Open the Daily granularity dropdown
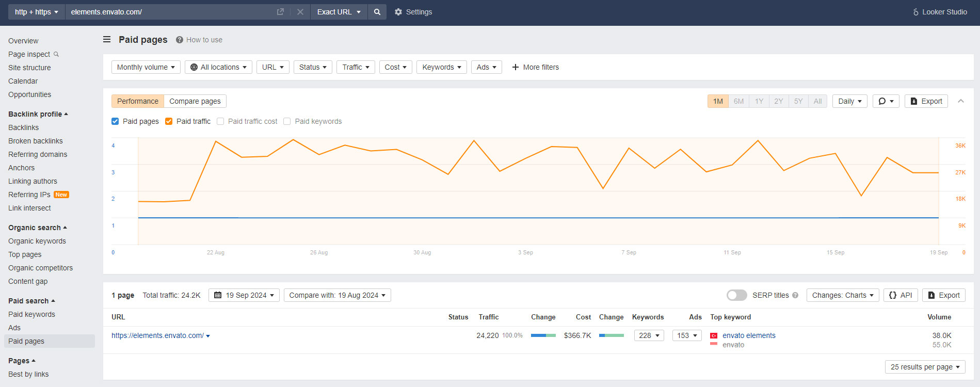Screen dimensions: 980x387 (850, 101)
